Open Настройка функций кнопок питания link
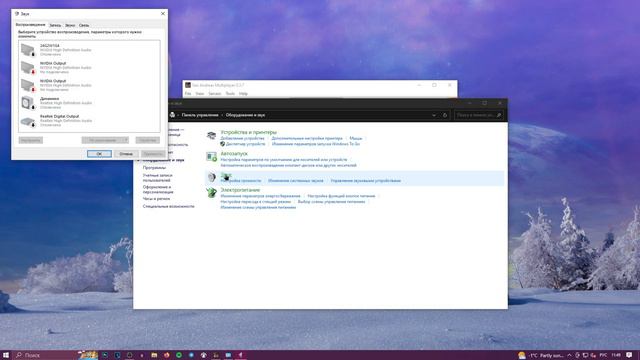 tap(341, 196)
